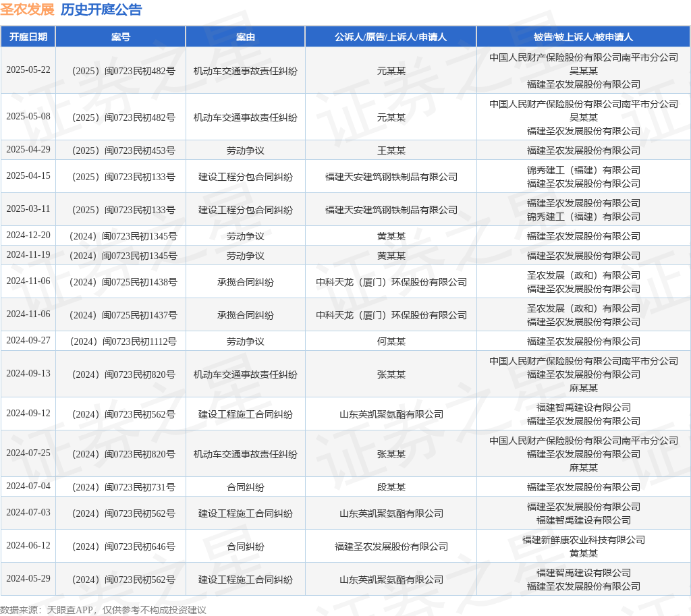Click the 数据来源 footer note
Screen dimensions: 691x616
coord(103,610)
